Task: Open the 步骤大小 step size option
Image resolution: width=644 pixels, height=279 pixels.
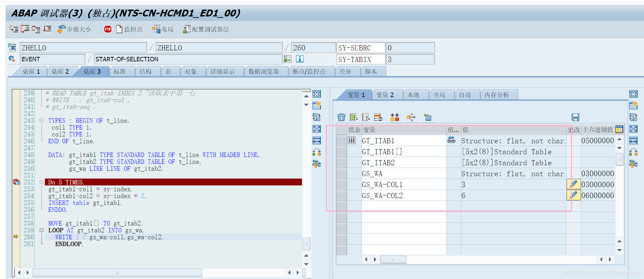Action: click(x=74, y=29)
